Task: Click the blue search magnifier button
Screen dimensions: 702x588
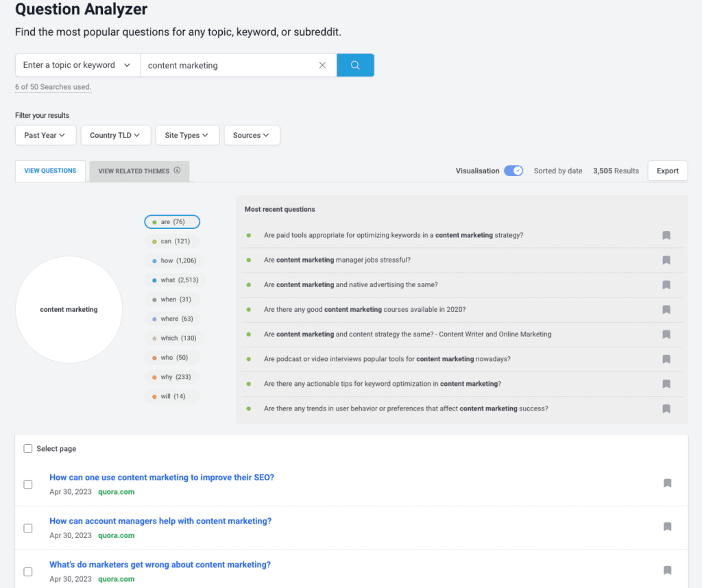Action: (355, 65)
